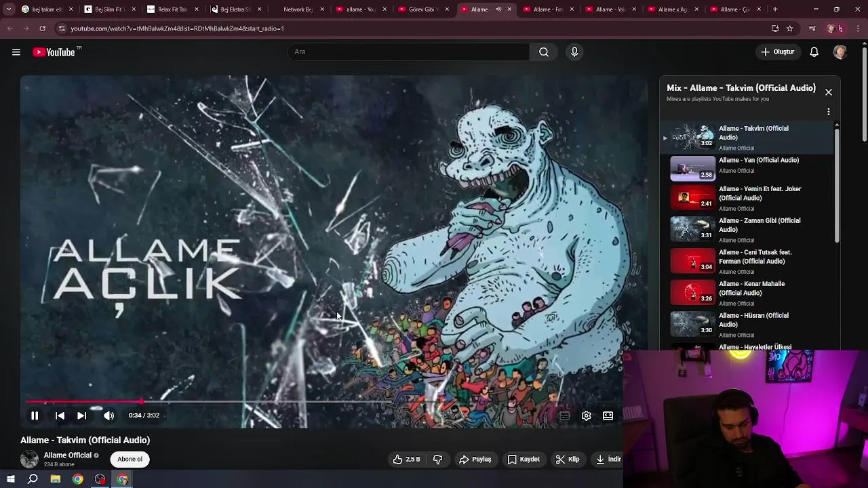Like the video with 2,5 B likes

(406, 460)
